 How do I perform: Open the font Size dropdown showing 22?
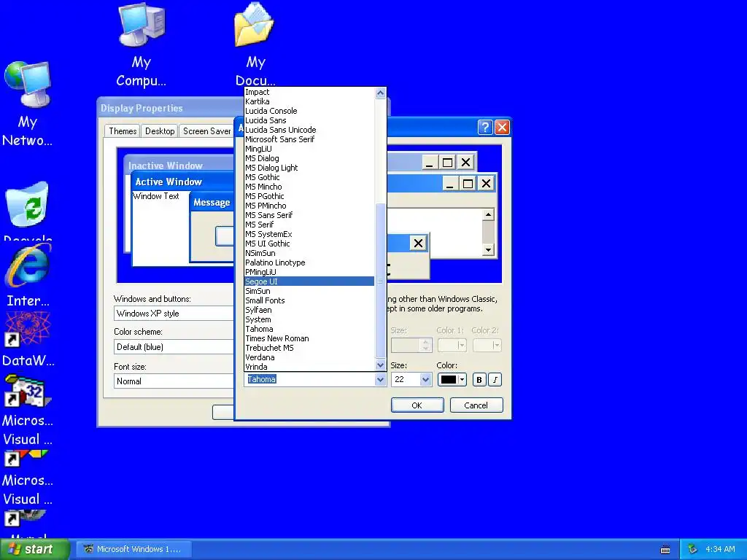[425, 379]
